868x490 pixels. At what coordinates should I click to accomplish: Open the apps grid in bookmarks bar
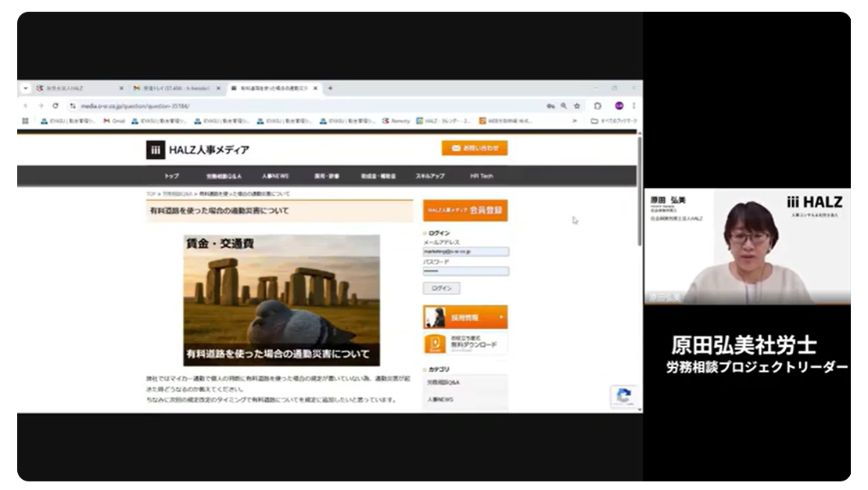tap(26, 121)
